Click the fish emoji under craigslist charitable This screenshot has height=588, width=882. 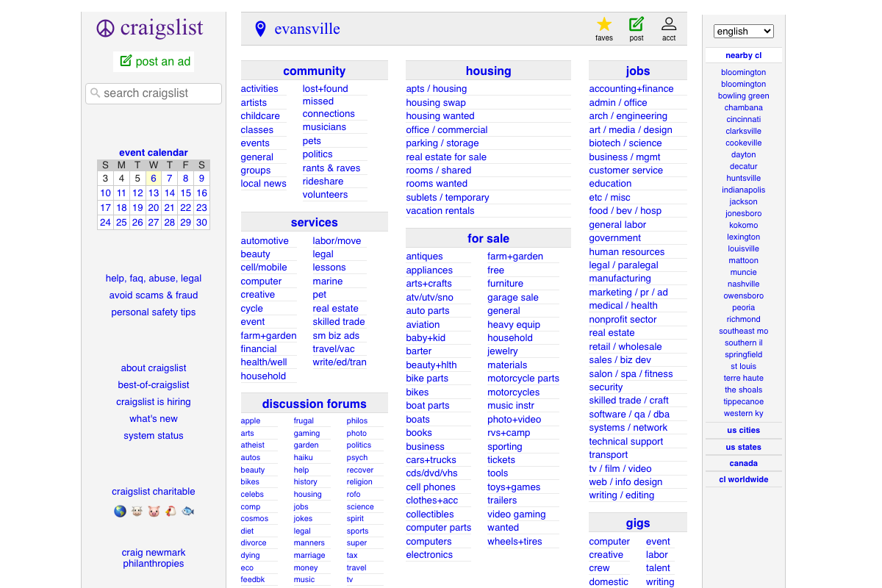click(188, 511)
